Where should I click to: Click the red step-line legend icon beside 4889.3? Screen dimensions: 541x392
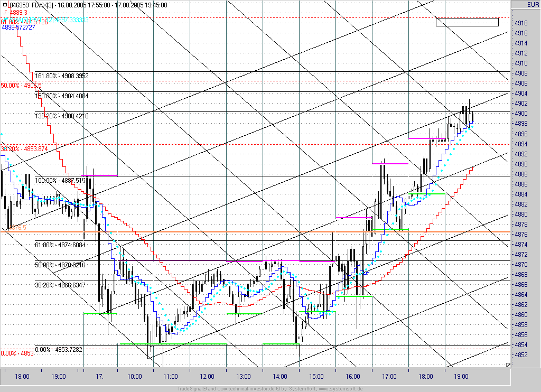click(5, 13)
